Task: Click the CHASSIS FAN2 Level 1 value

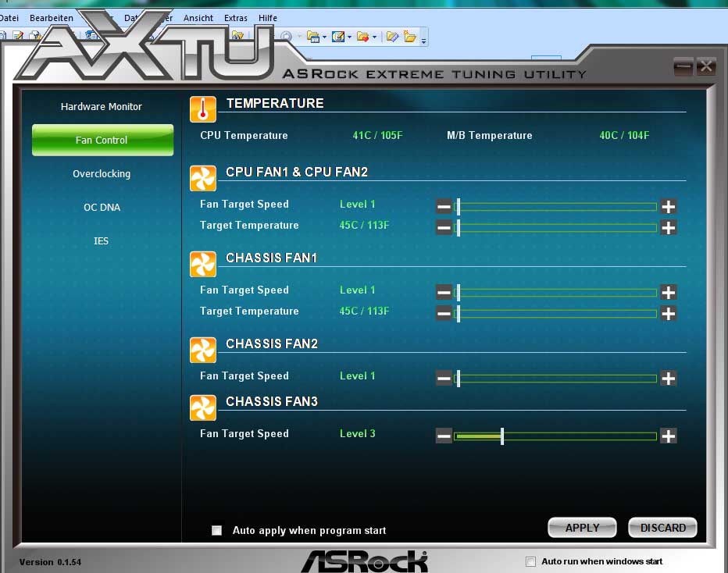Action: coord(357,375)
